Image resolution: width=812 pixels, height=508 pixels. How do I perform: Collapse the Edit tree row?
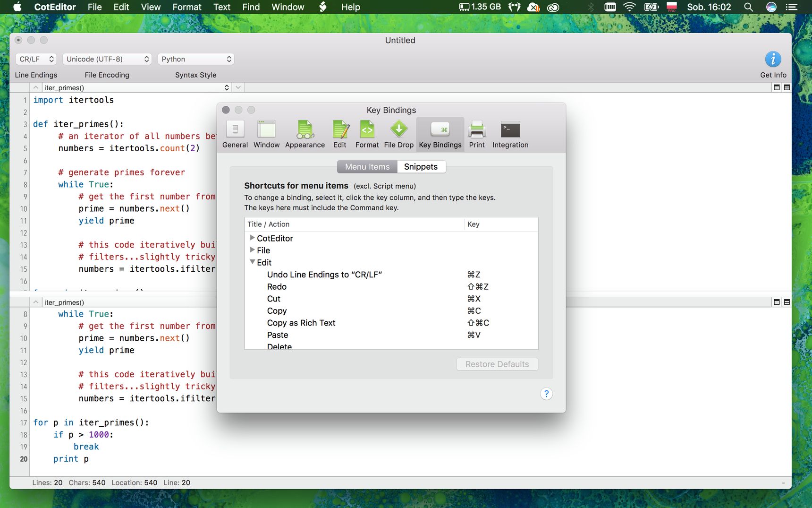[x=252, y=262]
